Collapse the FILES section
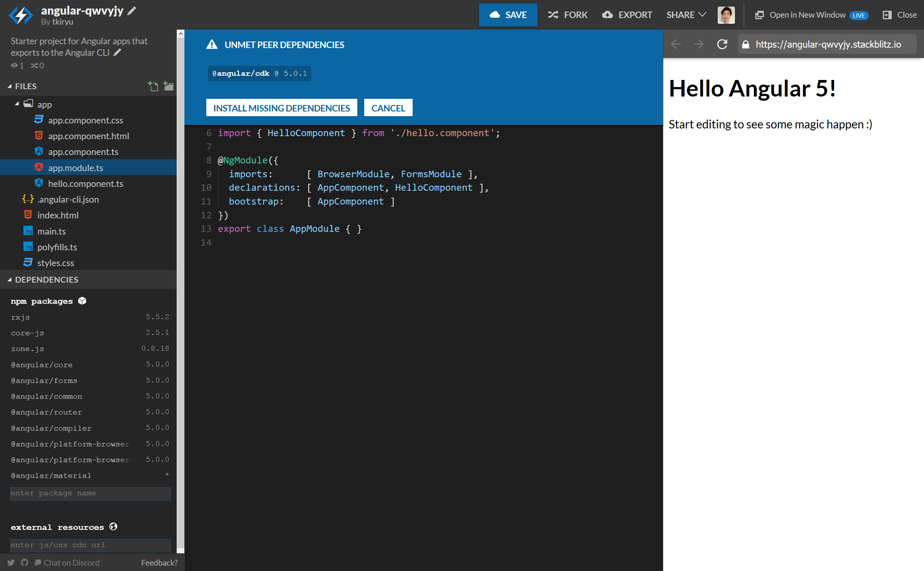This screenshot has height=571, width=924. click(10, 86)
